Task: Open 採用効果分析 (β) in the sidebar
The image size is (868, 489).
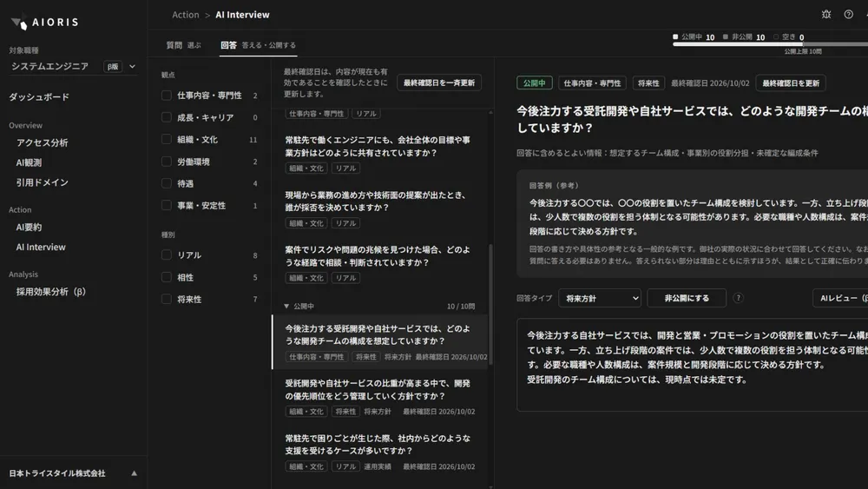Action: point(51,292)
